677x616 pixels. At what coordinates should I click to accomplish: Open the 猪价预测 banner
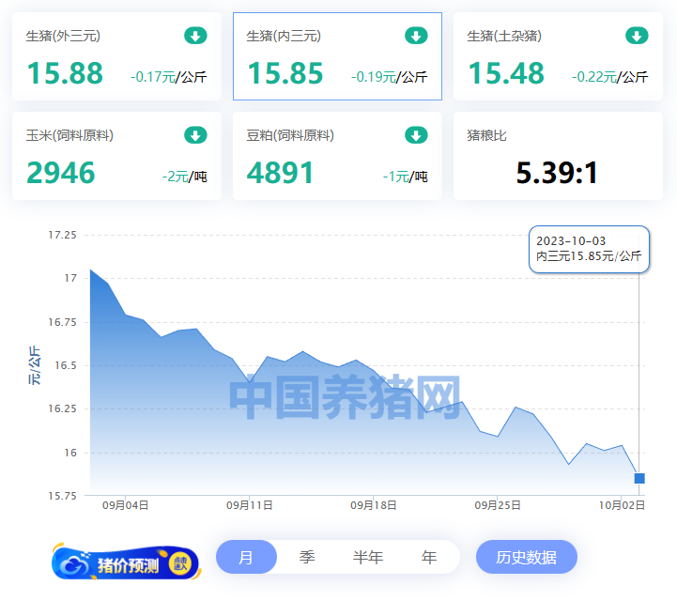(126, 562)
